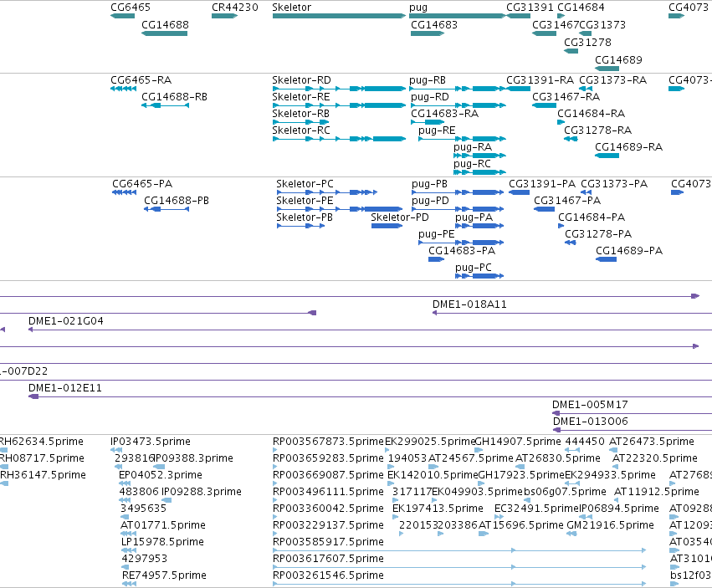
Task: Click the CG14683 gene label
Action: click(x=434, y=25)
